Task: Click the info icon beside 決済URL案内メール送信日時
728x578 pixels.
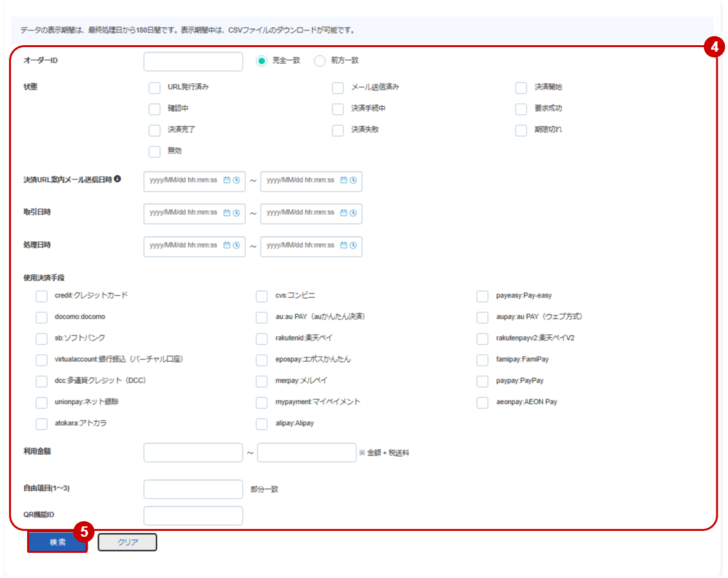Action: [117, 179]
